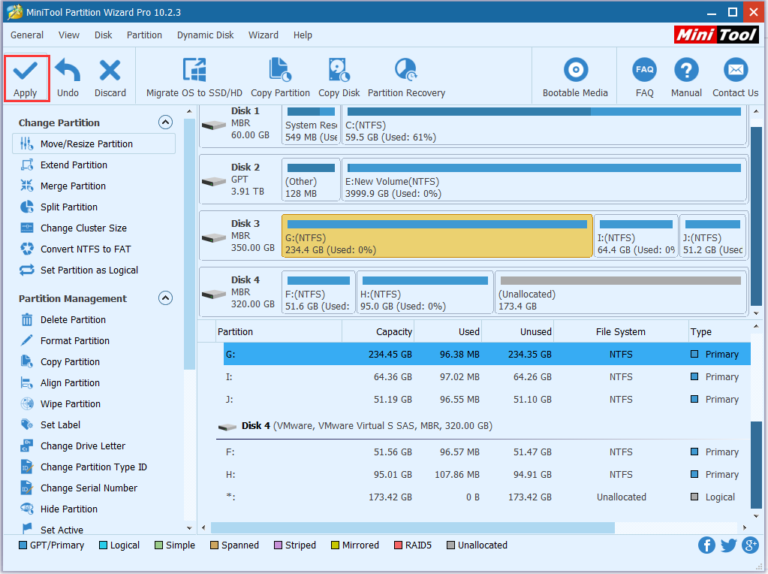Select the I: row in partition list
This screenshot has height=574, width=768.
coord(487,377)
